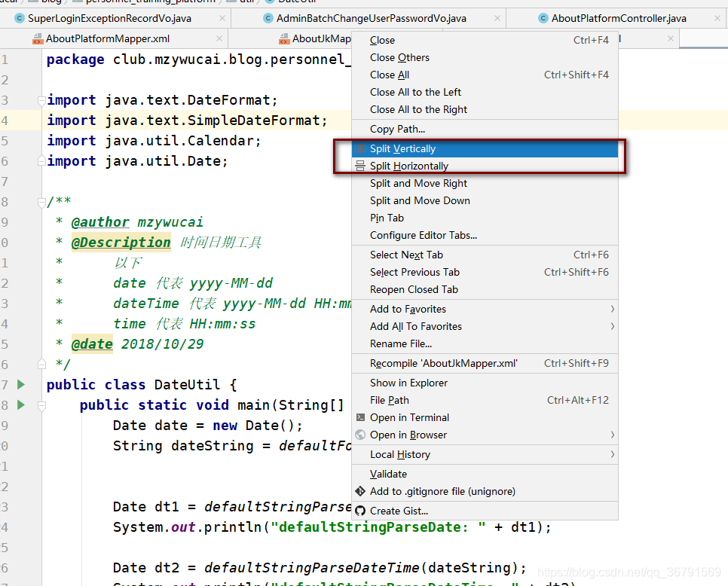The width and height of the screenshot is (728, 586).
Task: Expand the Add to Favorites submenu
Action: pyautogui.click(x=612, y=309)
